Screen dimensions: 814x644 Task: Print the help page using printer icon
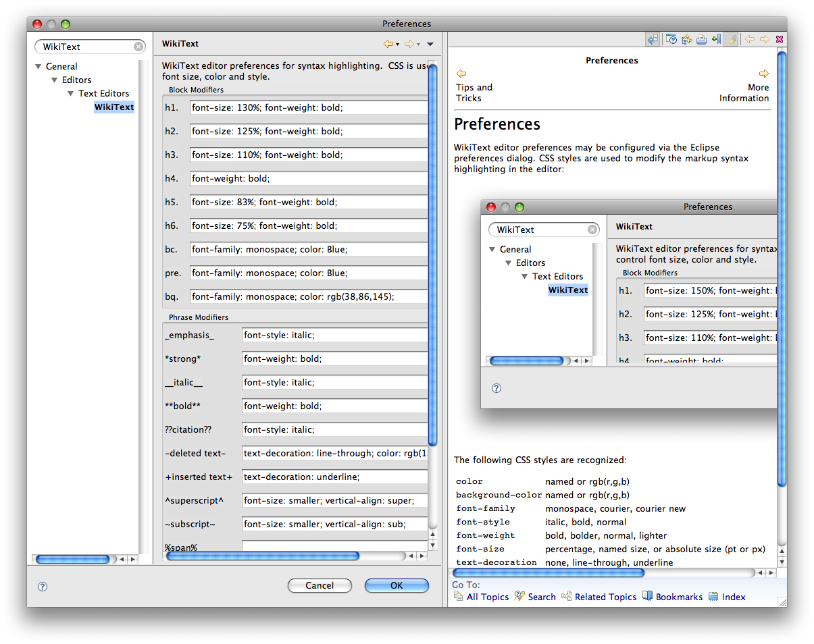[701, 39]
